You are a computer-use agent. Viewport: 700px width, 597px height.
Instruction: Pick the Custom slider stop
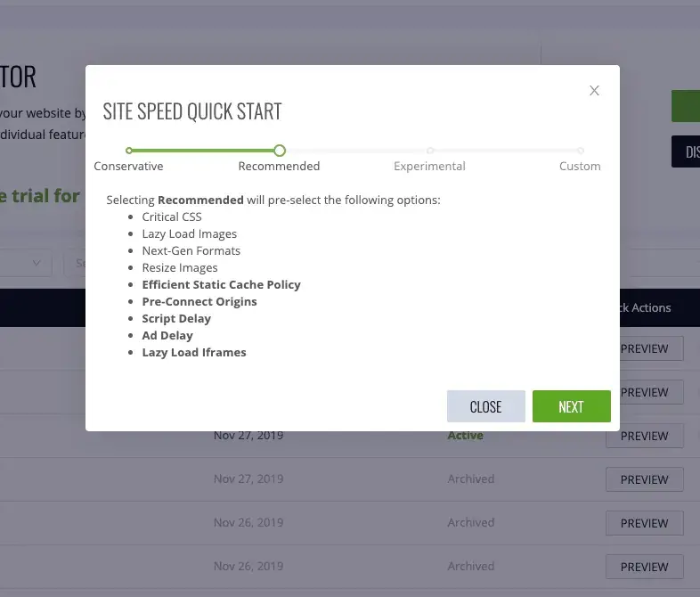pyautogui.click(x=581, y=151)
